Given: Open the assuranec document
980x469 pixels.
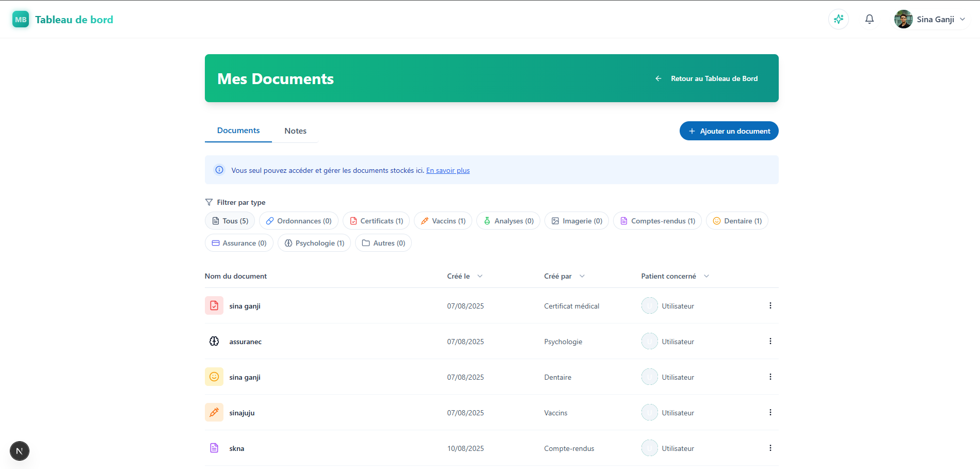Looking at the screenshot, I should pyautogui.click(x=246, y=342).
